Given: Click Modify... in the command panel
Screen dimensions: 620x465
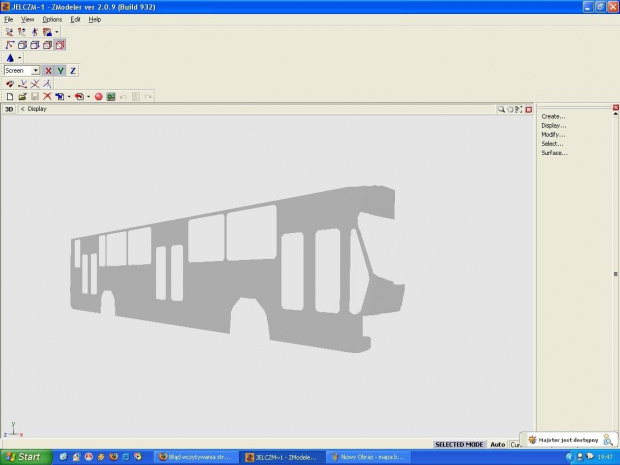Looking at the screenshot, I should click(553, 134).
